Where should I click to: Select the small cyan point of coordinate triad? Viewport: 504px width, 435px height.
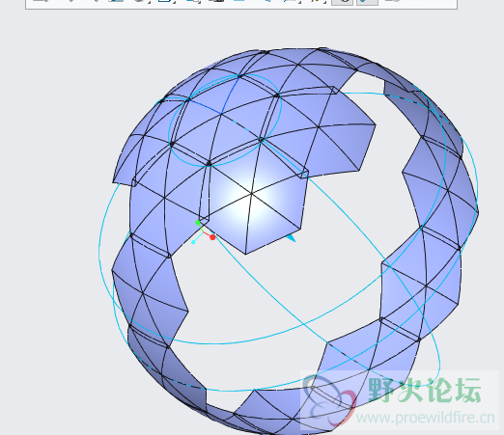[x=193, y=242]
